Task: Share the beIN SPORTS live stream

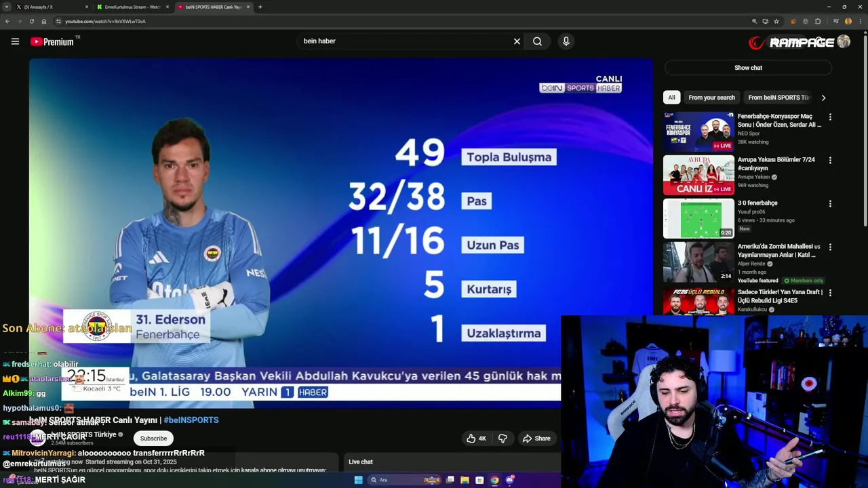Action: [536, 439]
